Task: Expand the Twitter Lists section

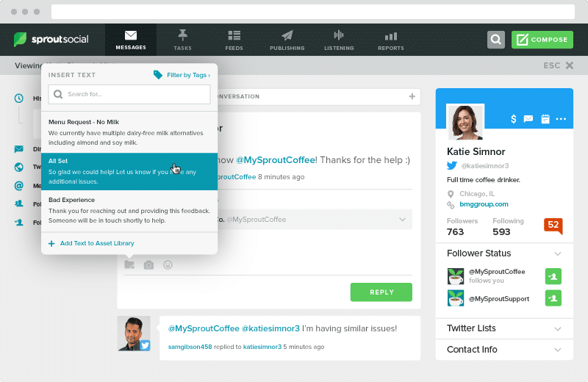Action: (558, 328)
